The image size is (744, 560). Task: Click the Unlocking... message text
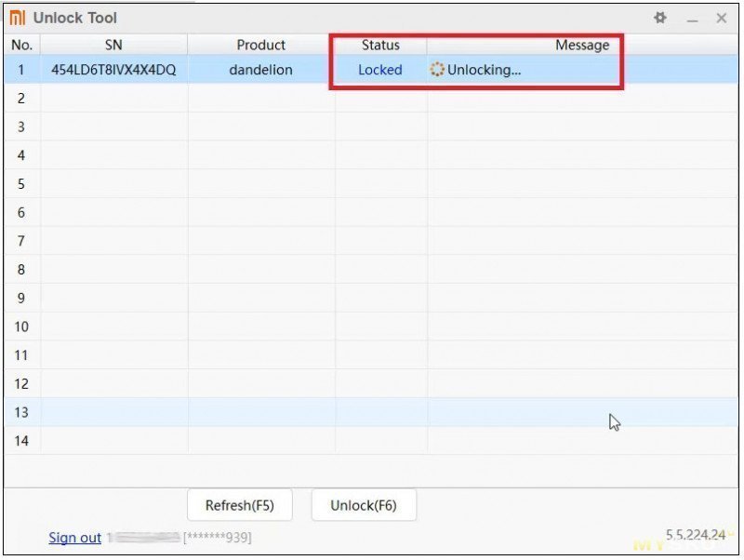484,70
